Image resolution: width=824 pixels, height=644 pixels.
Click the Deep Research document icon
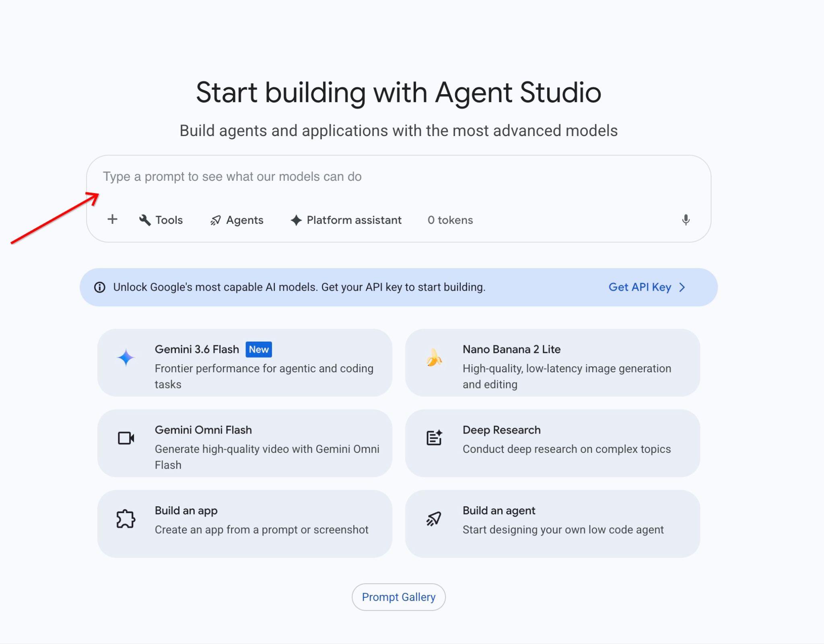[x=434, y=438]
